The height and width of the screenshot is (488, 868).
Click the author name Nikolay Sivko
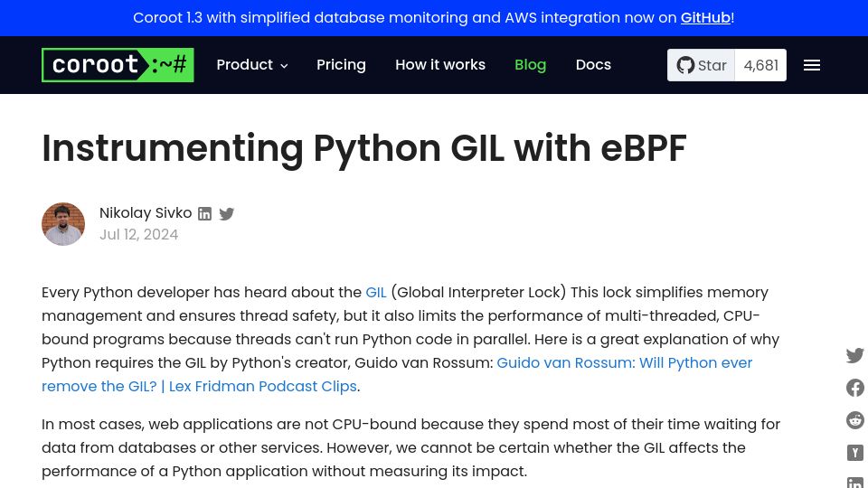point(146,213)
